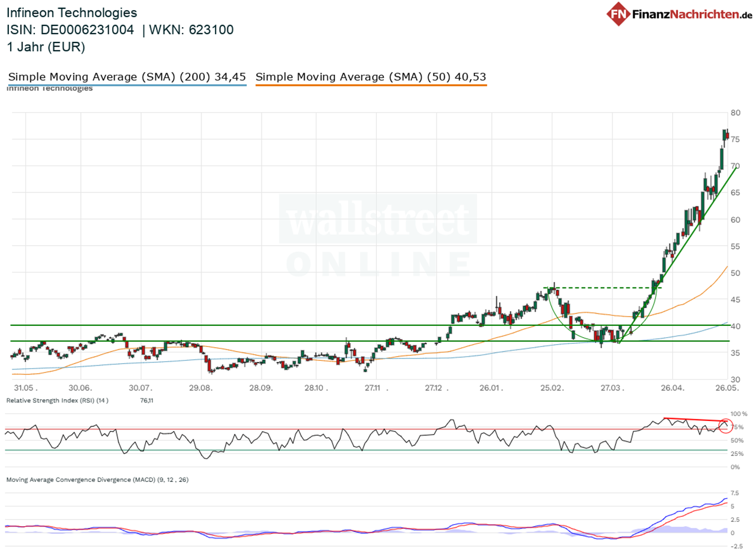Click the 28.10. date label
756x555 pixels.
click(x=315, y=389)
